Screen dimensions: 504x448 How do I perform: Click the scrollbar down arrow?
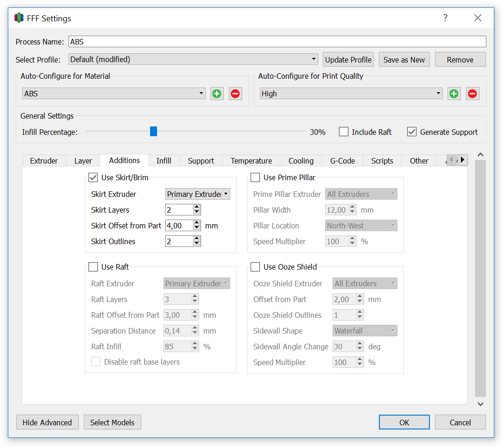click(x=480, y=404)
